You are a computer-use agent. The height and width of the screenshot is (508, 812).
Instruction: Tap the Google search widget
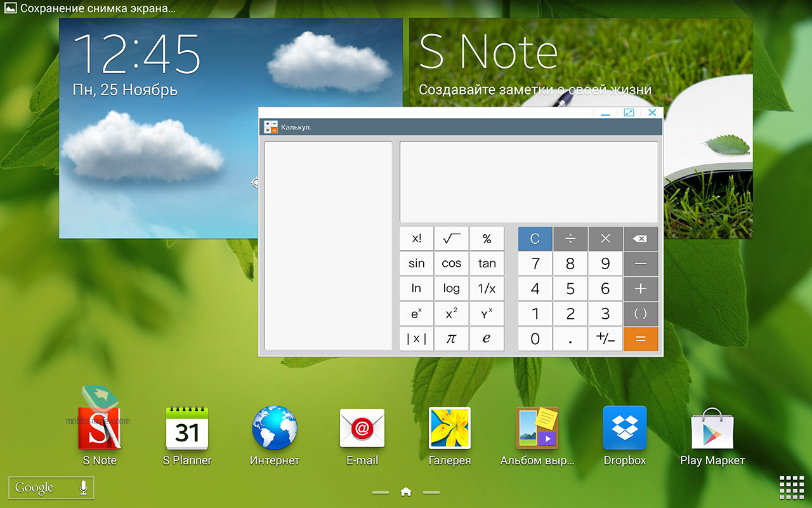(51, 488)
